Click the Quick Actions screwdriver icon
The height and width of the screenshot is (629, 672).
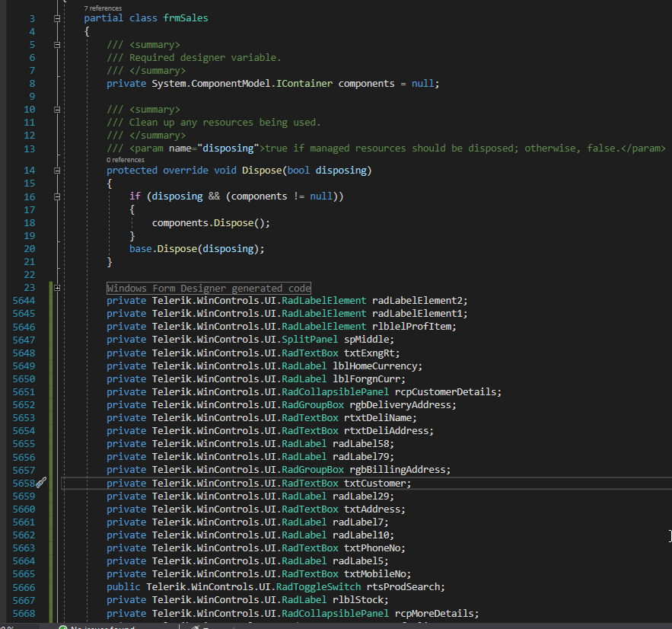coord(41,483)
